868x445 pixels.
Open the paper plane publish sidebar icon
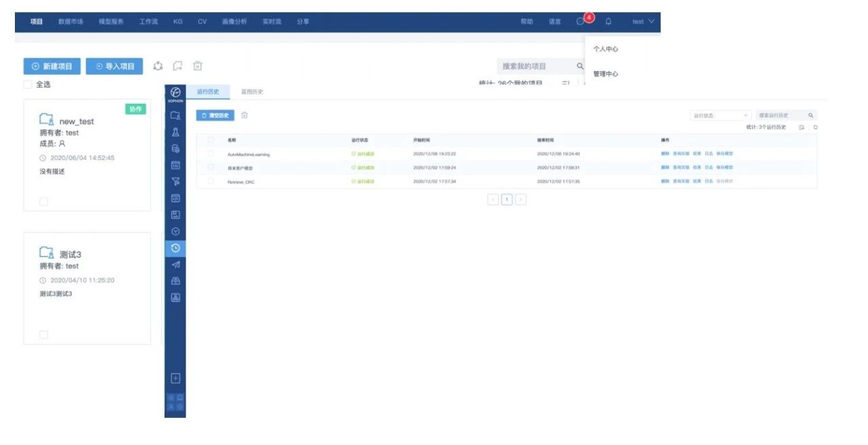tap(175, 265)
